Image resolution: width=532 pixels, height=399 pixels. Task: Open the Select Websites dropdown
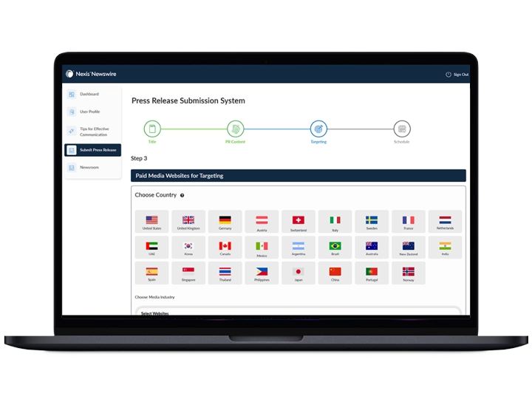[299, 311]
